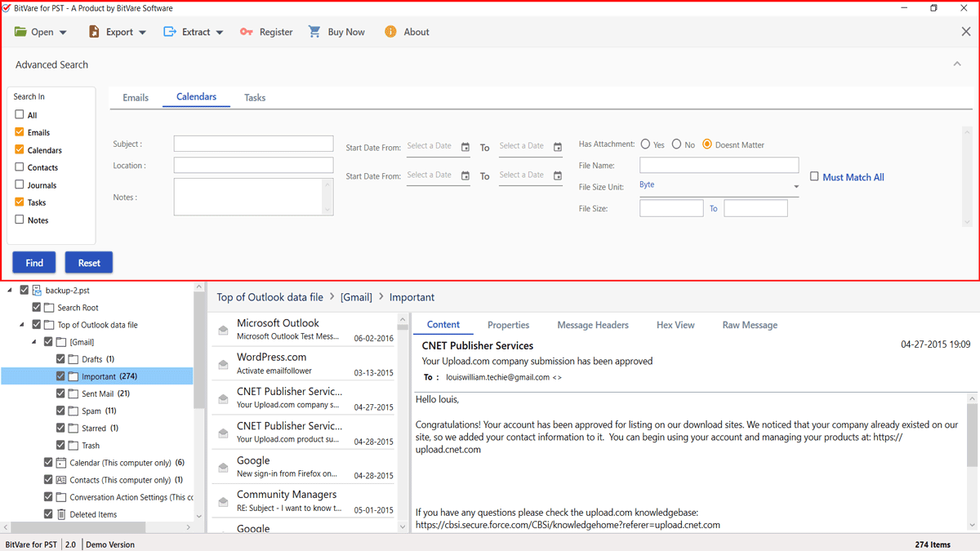This screenshot has width=980, height=551.
Task: Check the Must Match All option
Action: click(x=814, y=176)
